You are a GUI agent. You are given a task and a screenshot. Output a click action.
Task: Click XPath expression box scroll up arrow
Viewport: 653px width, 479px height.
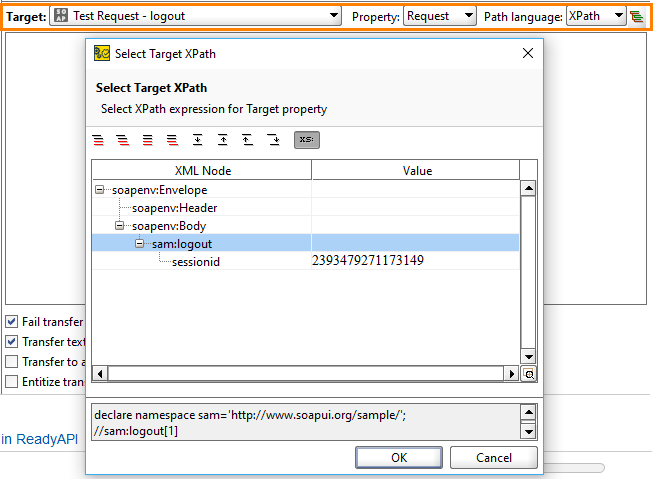coord(528,412)
